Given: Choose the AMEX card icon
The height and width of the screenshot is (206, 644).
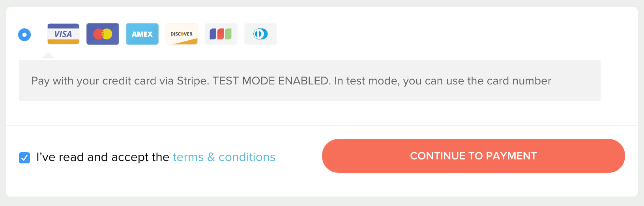Looking at the screenshot, I should tap(142, 34).
